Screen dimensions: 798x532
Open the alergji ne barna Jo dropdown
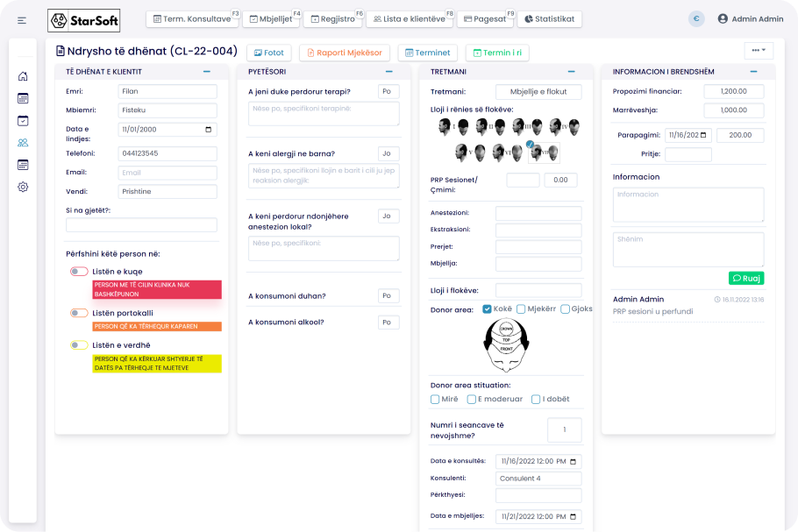tap(388, 153)
